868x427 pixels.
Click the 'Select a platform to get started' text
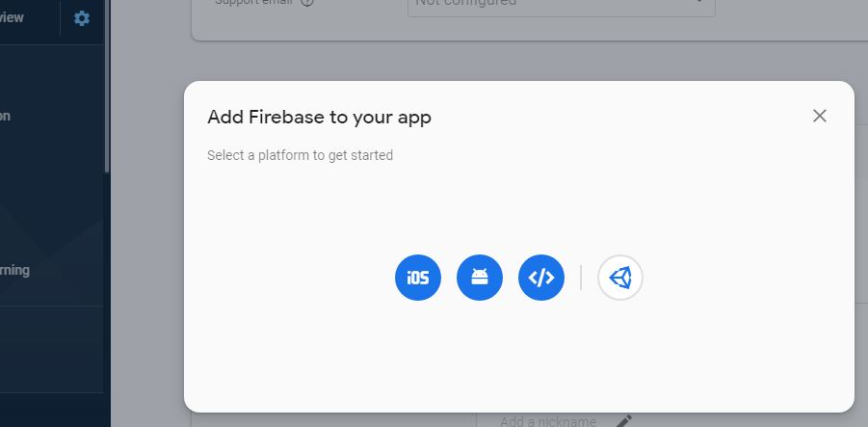click(x=300, y=155)
